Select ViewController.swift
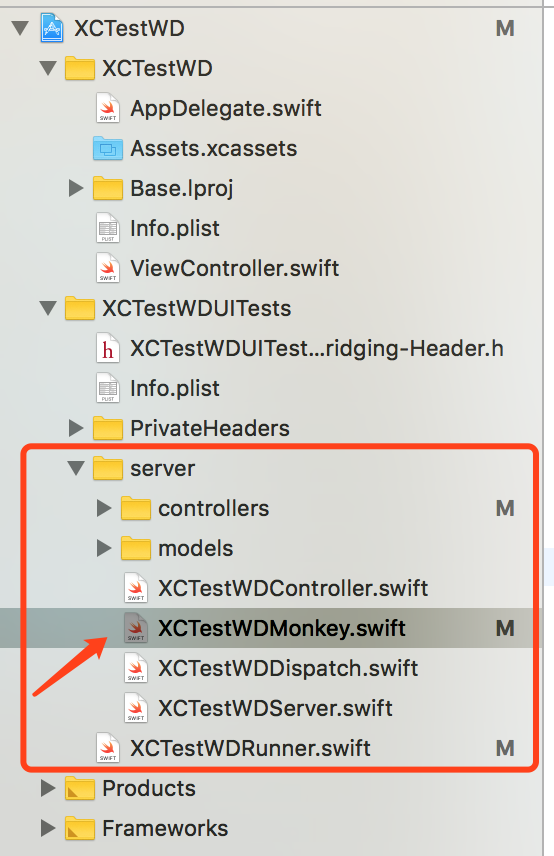 (235, 268)
